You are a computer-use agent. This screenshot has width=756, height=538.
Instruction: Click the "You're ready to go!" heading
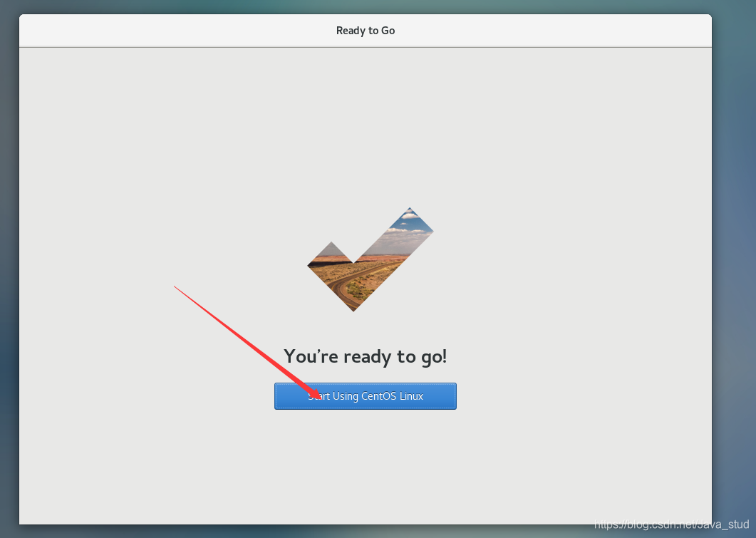click(365, 357)
